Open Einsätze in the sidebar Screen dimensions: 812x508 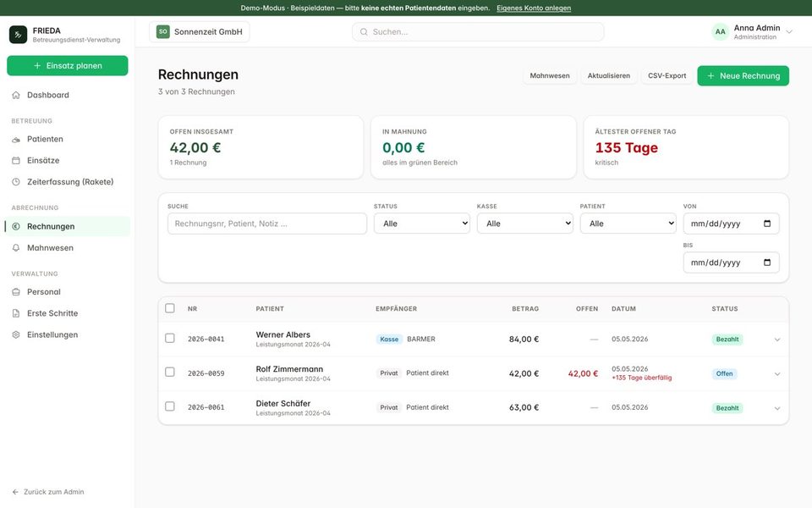coord(68,160)
